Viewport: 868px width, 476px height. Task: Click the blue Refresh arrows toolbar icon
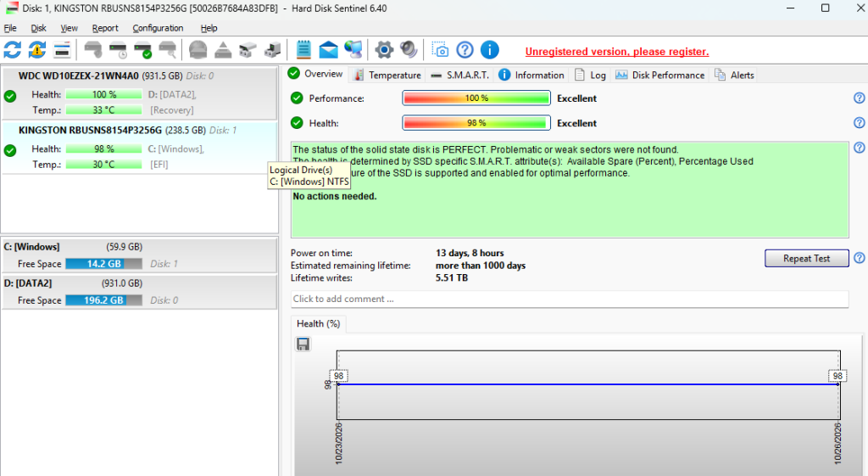tap(12, 50)
